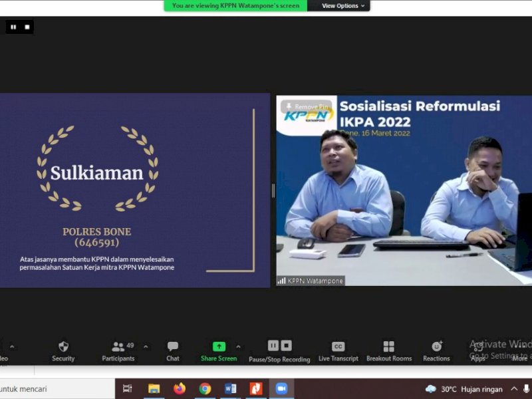The width and height of the screenshot is (532, 399).
Task: Click the green Share Screen icon
Action: pyautogui.click(x=219, y=346)
